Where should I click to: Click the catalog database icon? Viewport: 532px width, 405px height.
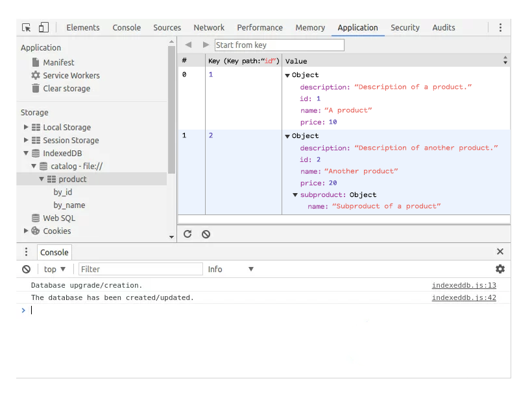(x=43, y=166)
